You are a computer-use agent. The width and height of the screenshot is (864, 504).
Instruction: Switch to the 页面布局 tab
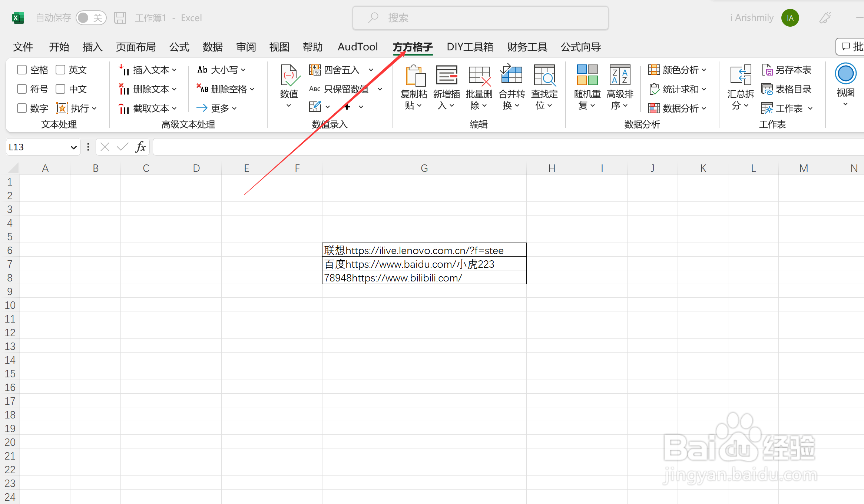[136, 47]
